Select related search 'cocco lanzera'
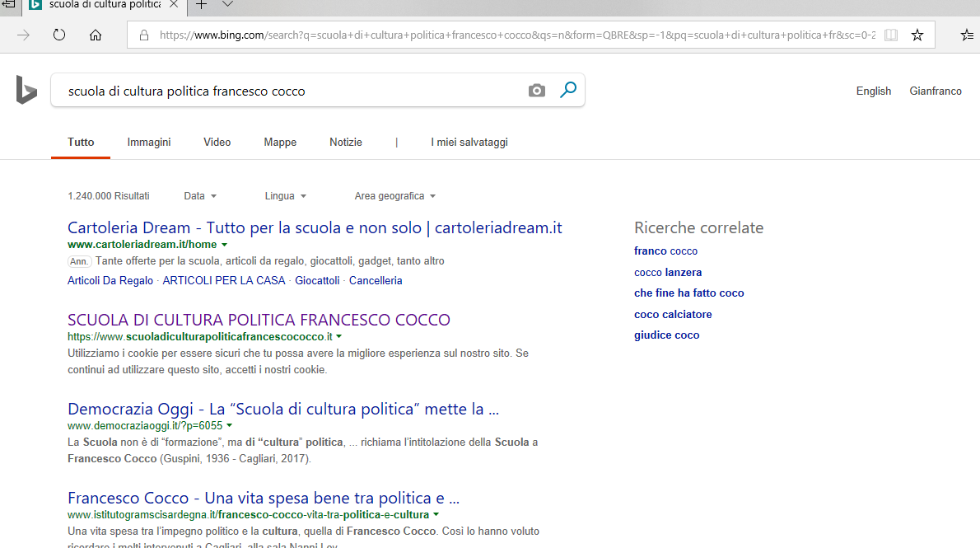 668,272
